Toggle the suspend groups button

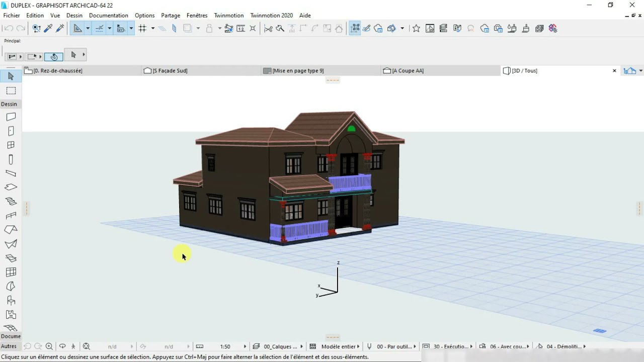pos(355,29)
